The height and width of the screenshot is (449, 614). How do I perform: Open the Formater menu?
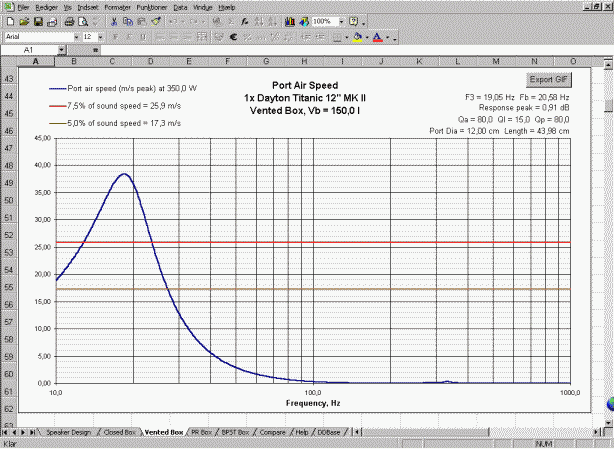tap(119, 7)
